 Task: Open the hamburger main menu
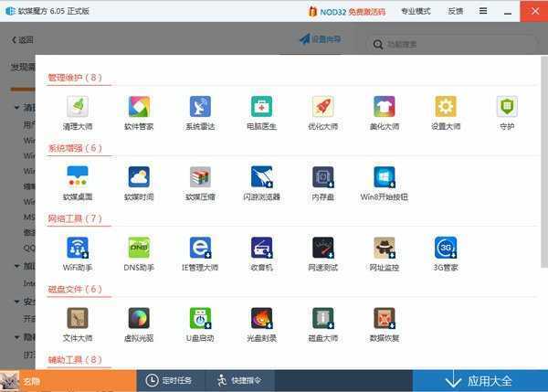483,11
